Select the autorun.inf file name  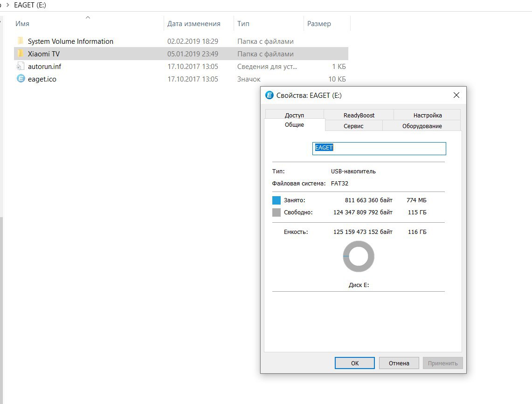coord(44,66)
